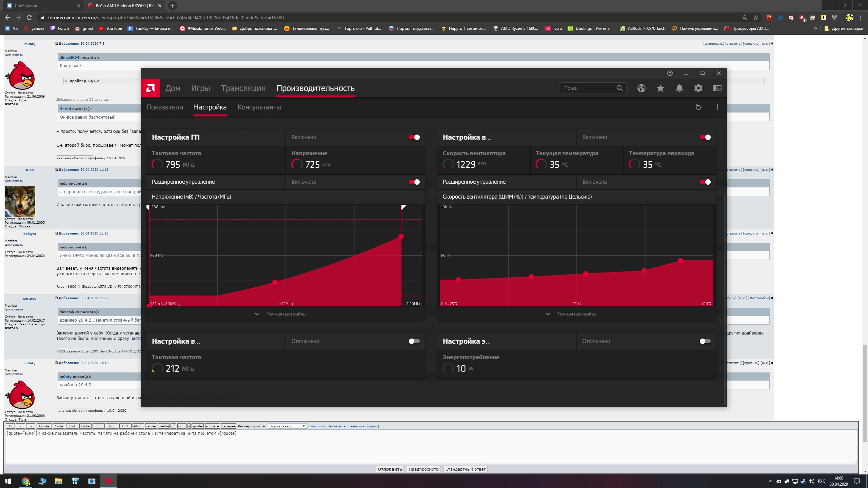Click the AMD logo home icon
This screenshot has height=488, width=868.
coord(151,88)
